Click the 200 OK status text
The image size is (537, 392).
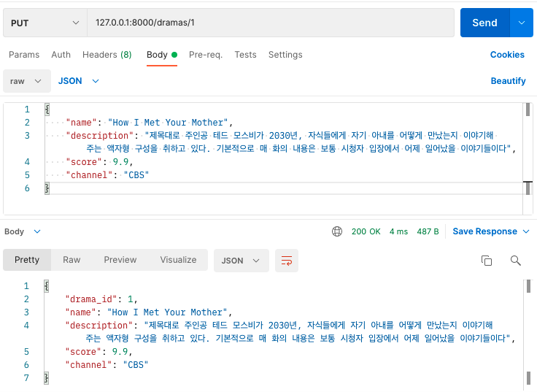point(366,231)
